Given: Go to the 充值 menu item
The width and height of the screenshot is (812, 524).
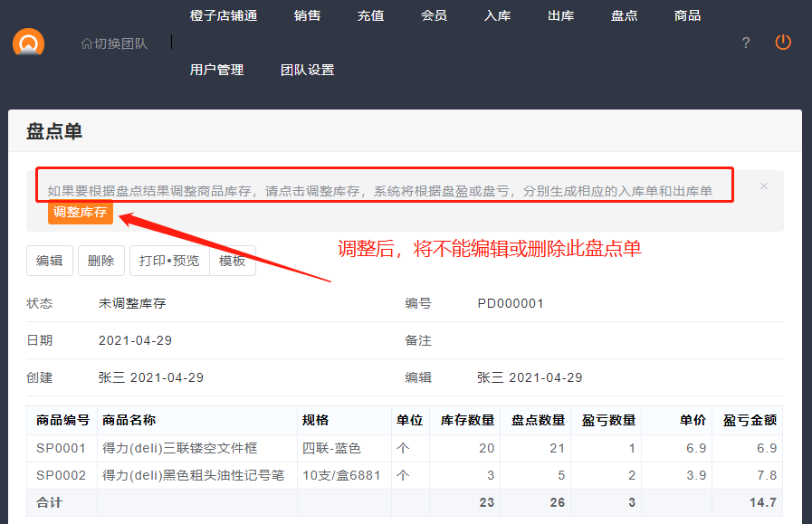Looking at the screenshot, I should tap(370, 15).
